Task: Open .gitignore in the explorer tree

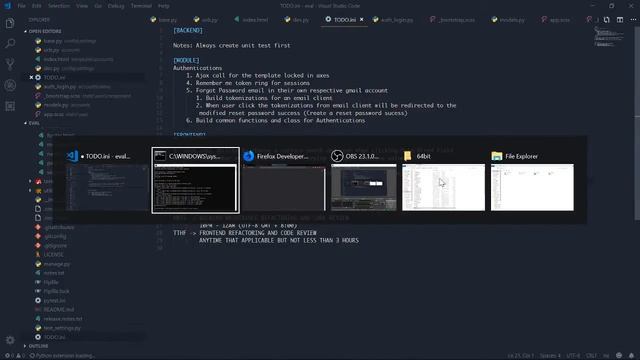Action: click(56, 246)
